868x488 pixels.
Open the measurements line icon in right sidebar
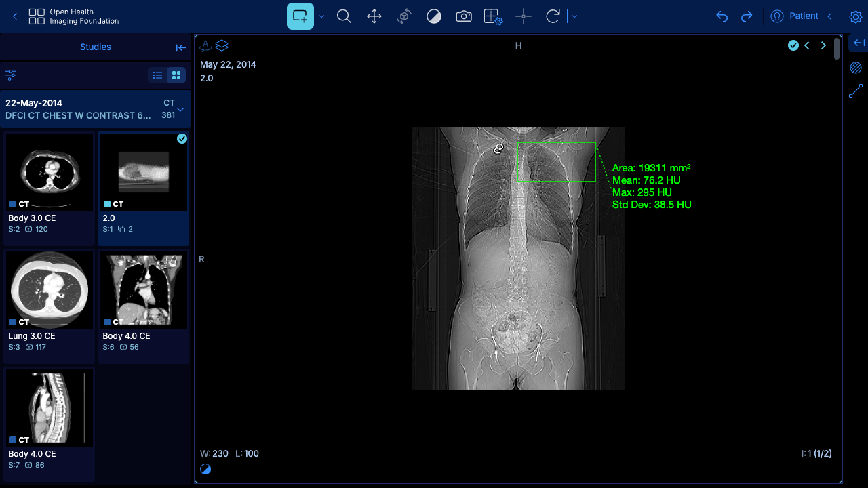[856, 91]
